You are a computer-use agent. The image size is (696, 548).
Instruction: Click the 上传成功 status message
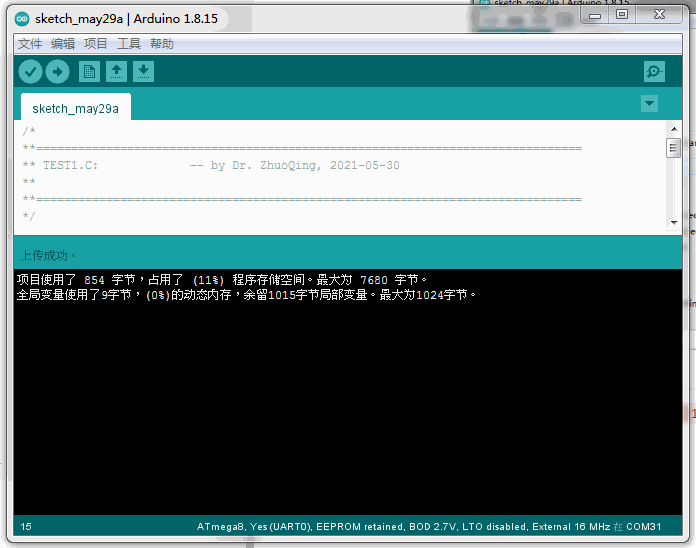click(48, 256)
